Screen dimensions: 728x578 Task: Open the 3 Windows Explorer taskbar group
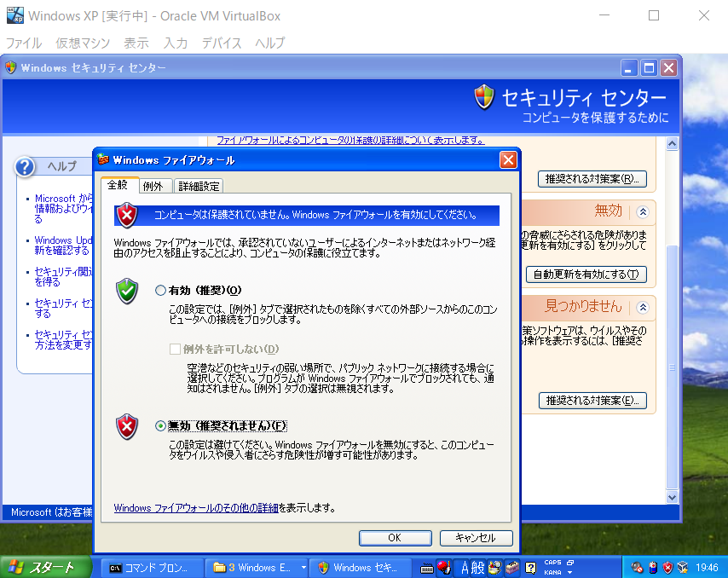[257, 568]
